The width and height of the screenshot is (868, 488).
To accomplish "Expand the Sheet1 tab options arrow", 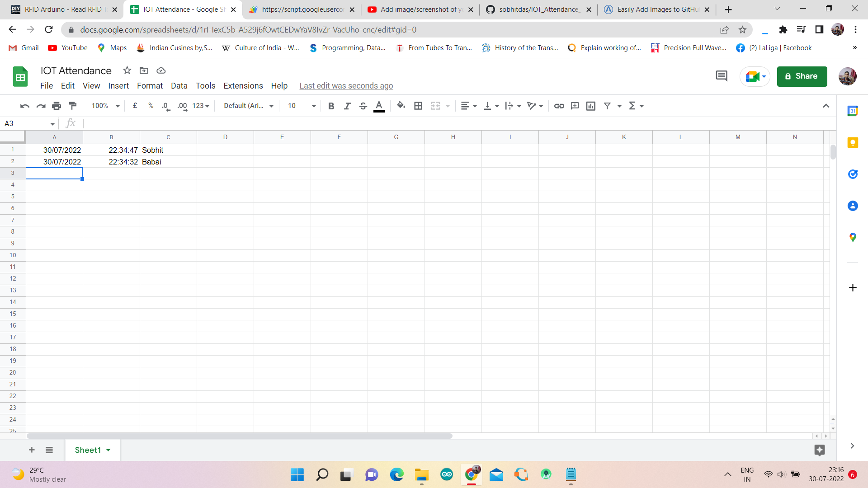I will tap(108, 450).
